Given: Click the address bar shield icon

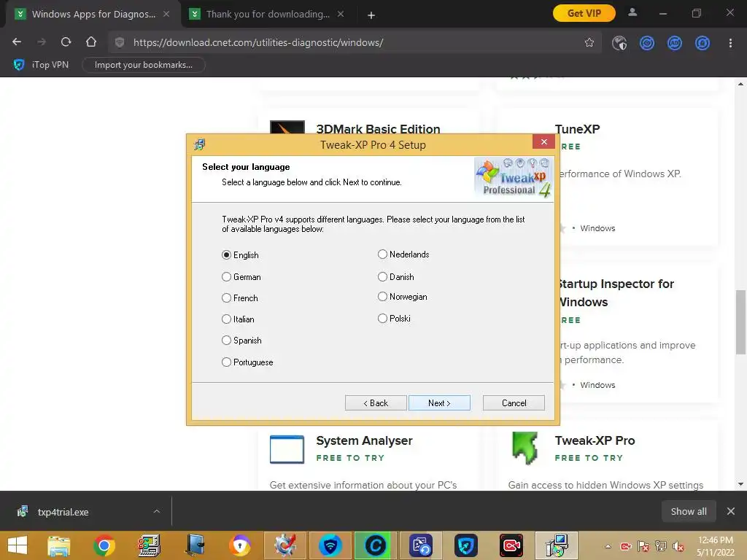Looking at the screenshot, I should [x=120, y=42].
